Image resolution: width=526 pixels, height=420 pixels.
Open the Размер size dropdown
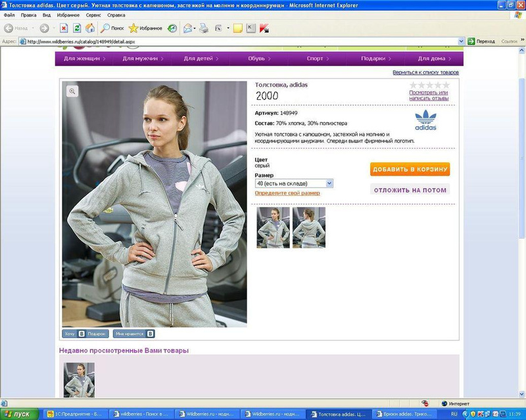click(293, 183)
